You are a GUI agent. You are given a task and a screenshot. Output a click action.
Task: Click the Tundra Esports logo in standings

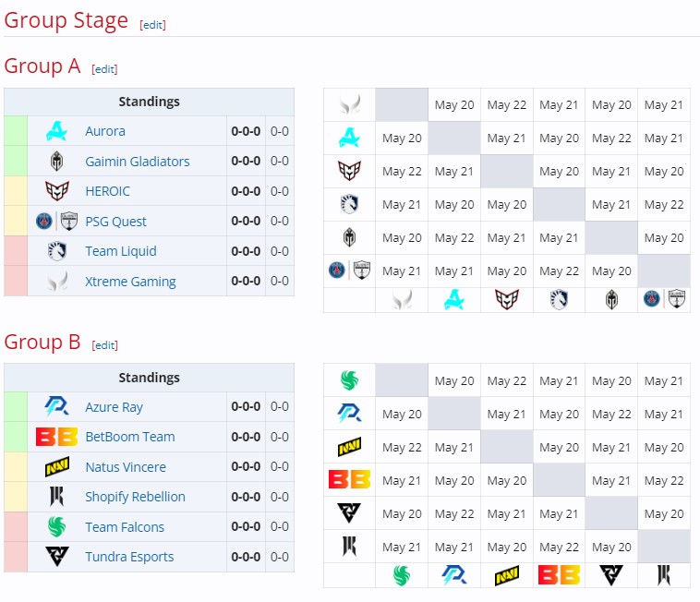click(56, 557)
